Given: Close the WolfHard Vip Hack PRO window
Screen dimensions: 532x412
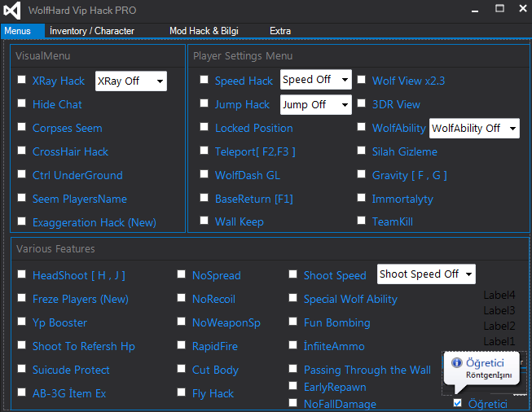Looking at the screenshot, I should [523, 8].
